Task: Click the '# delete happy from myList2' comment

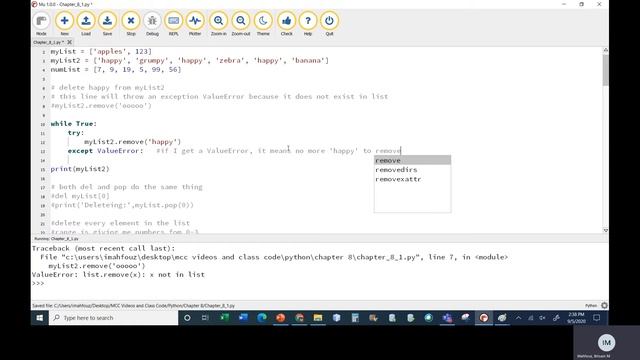Action: point(108,87)
